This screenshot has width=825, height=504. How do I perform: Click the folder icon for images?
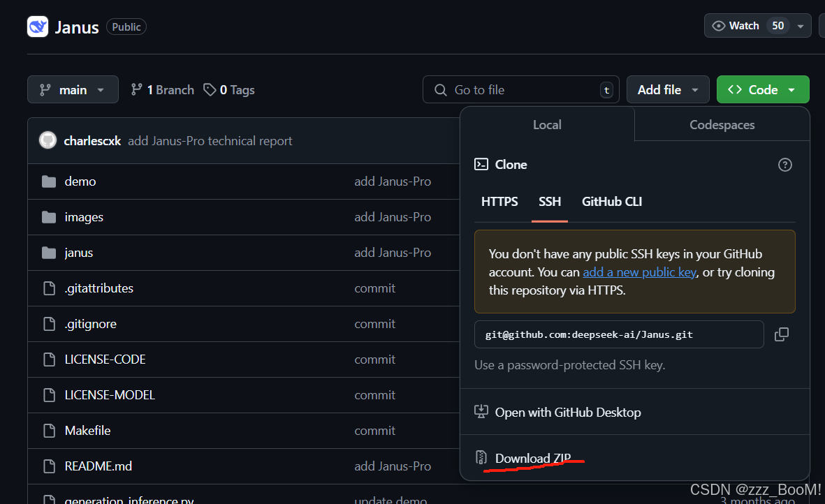point(49,217)
